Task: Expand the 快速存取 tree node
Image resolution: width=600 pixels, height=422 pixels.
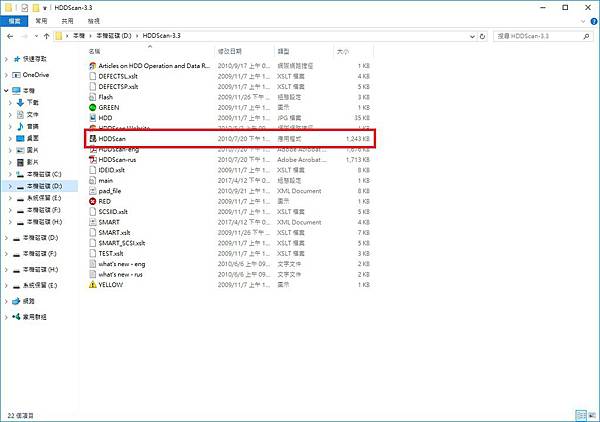Action: [6, 59]
